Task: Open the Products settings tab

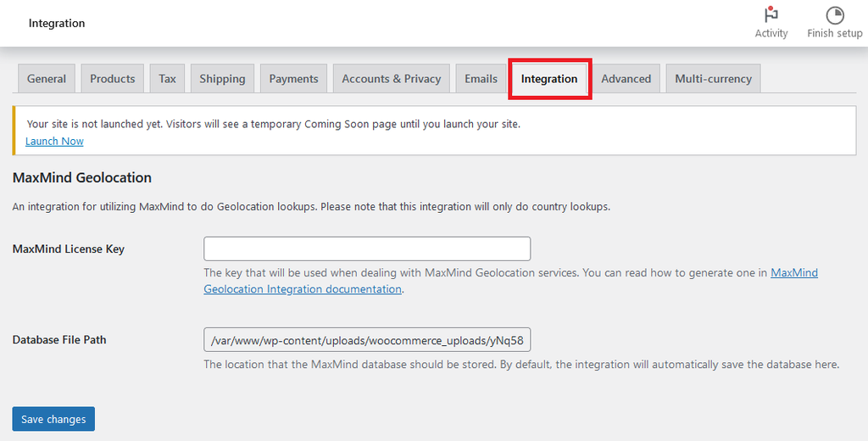Action: coord(113,79)
